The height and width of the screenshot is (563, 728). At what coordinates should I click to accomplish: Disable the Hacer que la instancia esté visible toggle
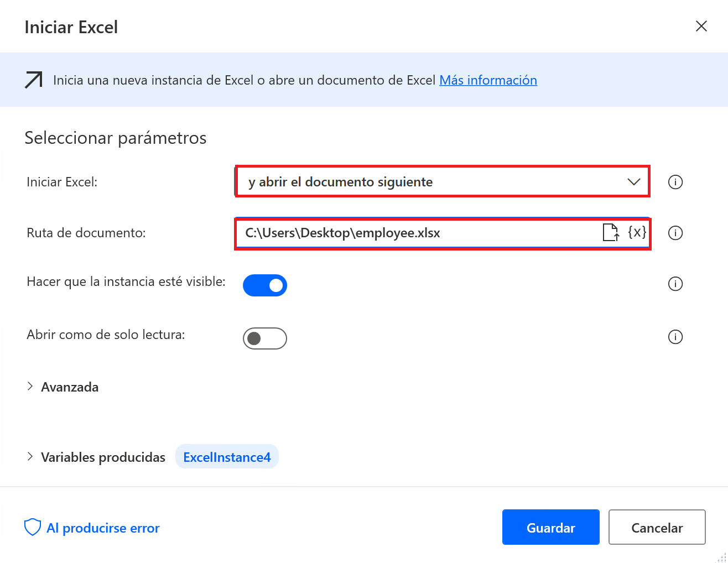point(265,285)
